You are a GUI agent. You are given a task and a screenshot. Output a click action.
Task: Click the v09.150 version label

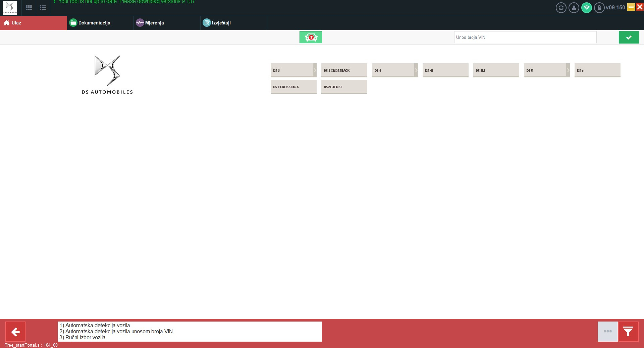(615, 7)
